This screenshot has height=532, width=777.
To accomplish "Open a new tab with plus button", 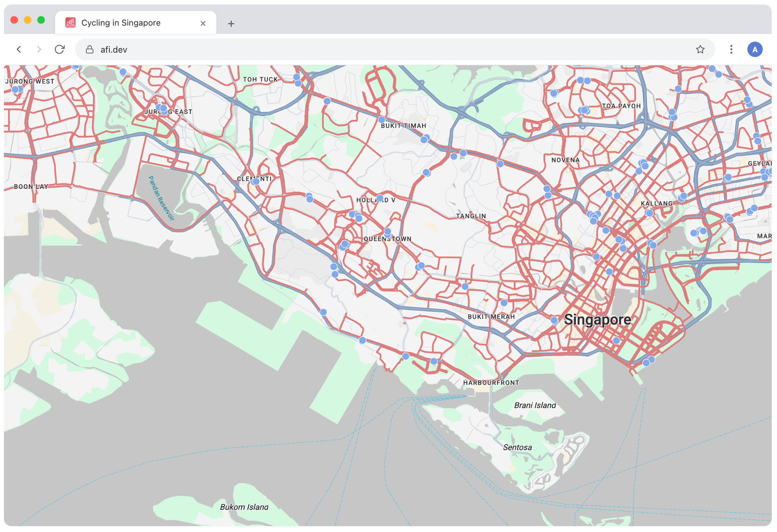I will point(231,24).
